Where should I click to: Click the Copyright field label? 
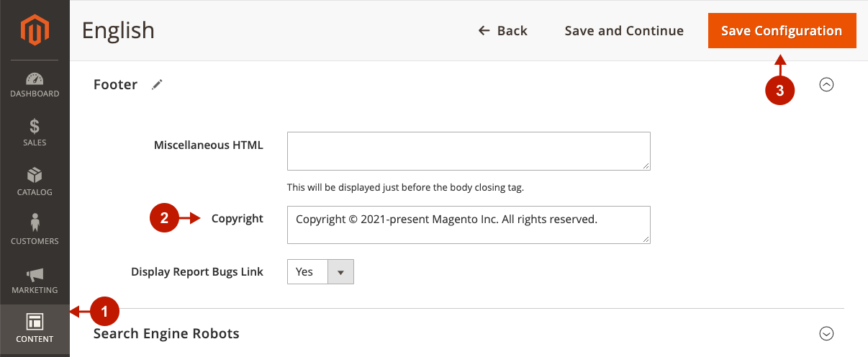[238, 219]
